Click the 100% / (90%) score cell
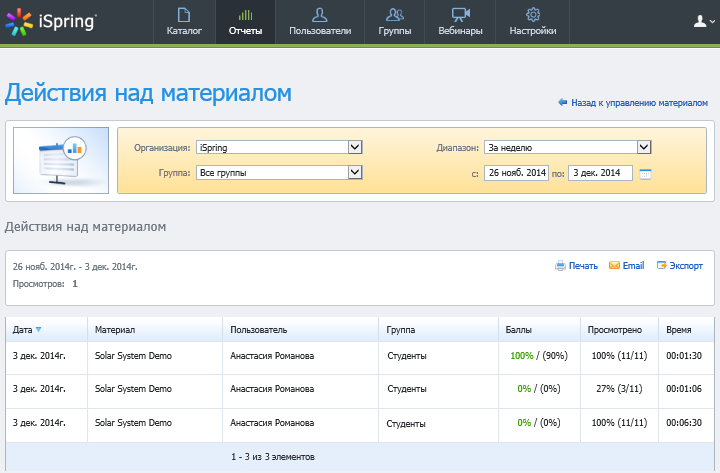 [x=539, y=356]
